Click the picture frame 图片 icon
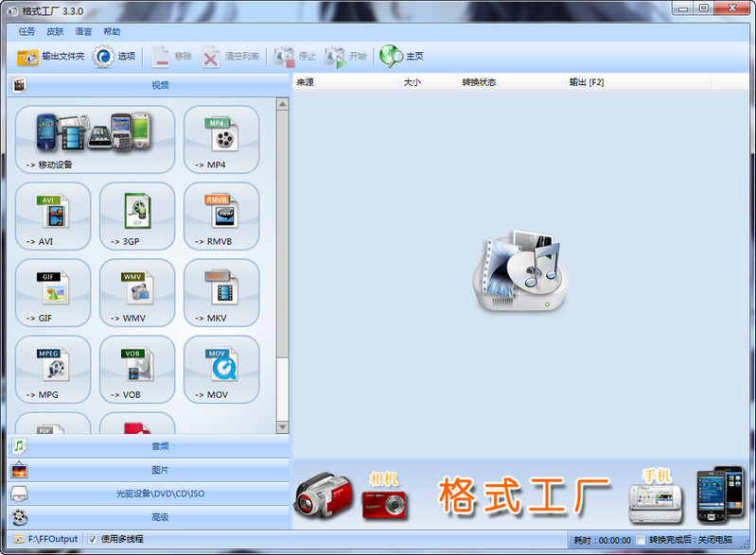Image resolution: width=756 pixels, height=555 pixels. click(19, 470)
